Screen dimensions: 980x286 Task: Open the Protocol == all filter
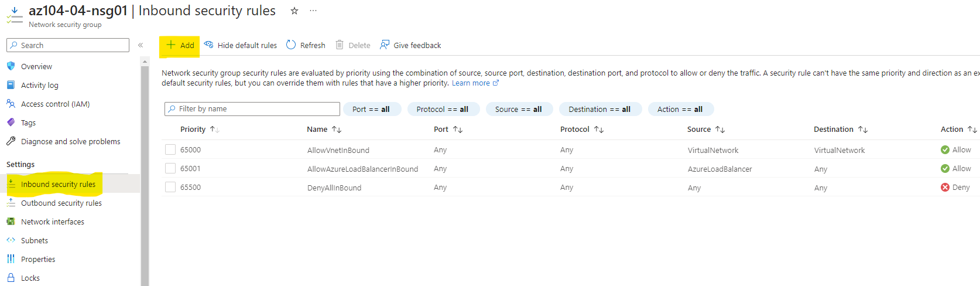tap(443, 109)
